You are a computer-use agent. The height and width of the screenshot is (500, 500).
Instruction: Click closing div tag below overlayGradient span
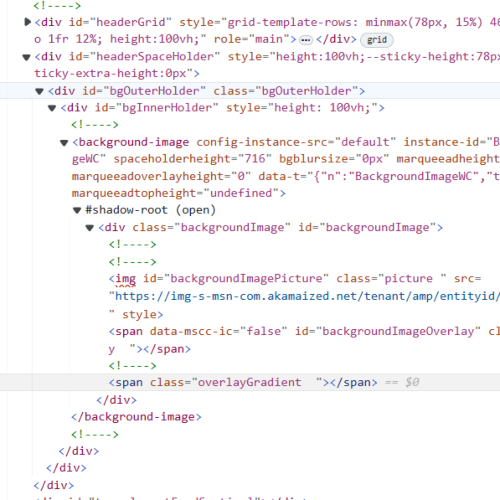(117, 400)
